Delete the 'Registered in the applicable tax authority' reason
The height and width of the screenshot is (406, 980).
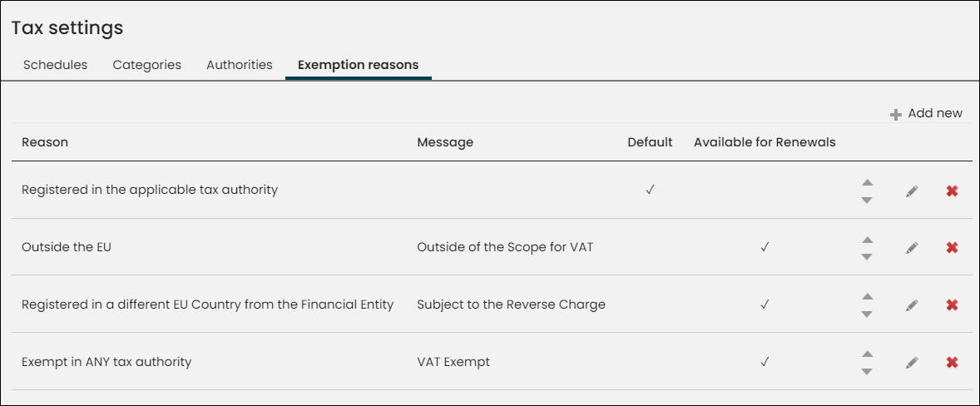click(x=952, y=191)
